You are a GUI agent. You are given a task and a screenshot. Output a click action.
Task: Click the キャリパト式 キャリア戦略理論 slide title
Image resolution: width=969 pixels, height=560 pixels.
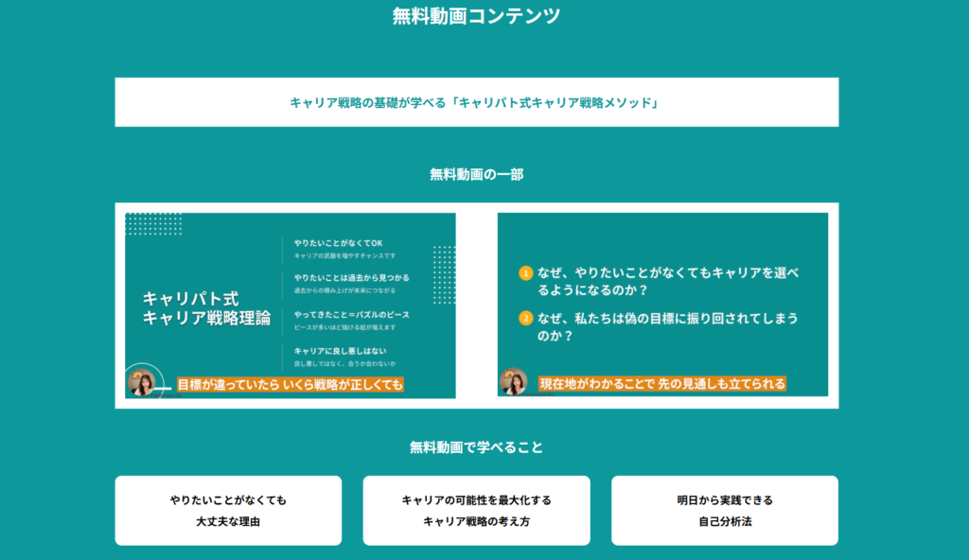(x=206, y=308)
